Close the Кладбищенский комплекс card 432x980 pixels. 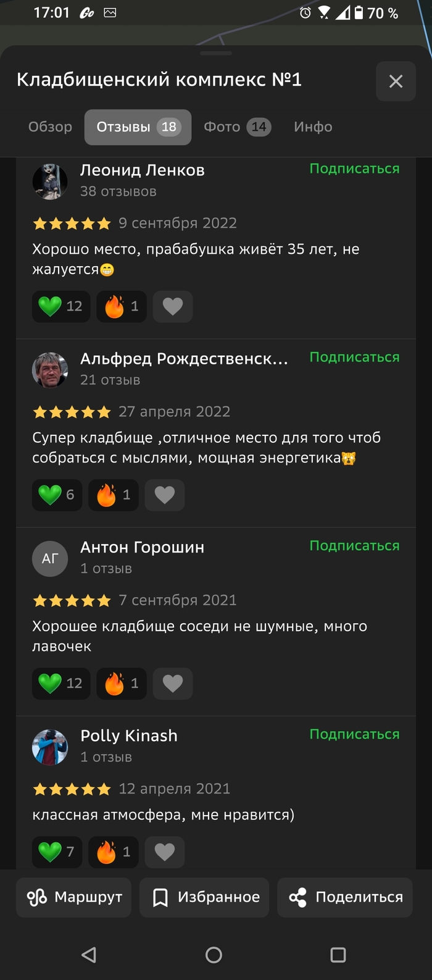tap(396, 81)
